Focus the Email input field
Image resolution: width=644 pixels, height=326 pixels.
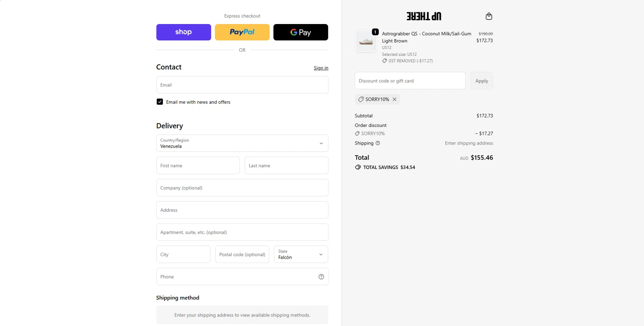tap(242, 85)
